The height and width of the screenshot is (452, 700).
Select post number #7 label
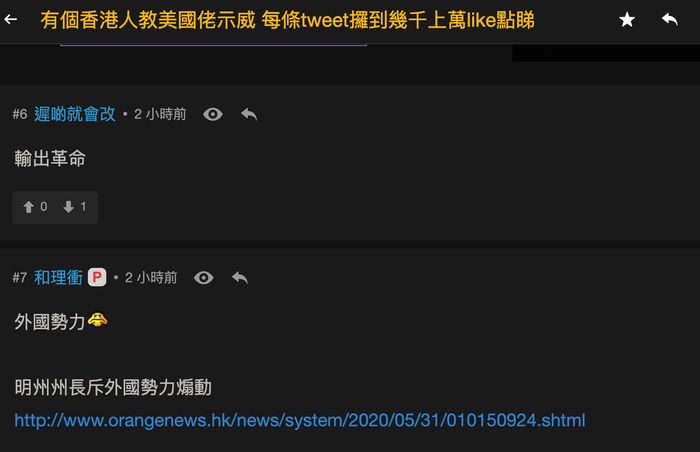(x=20, y=277)
